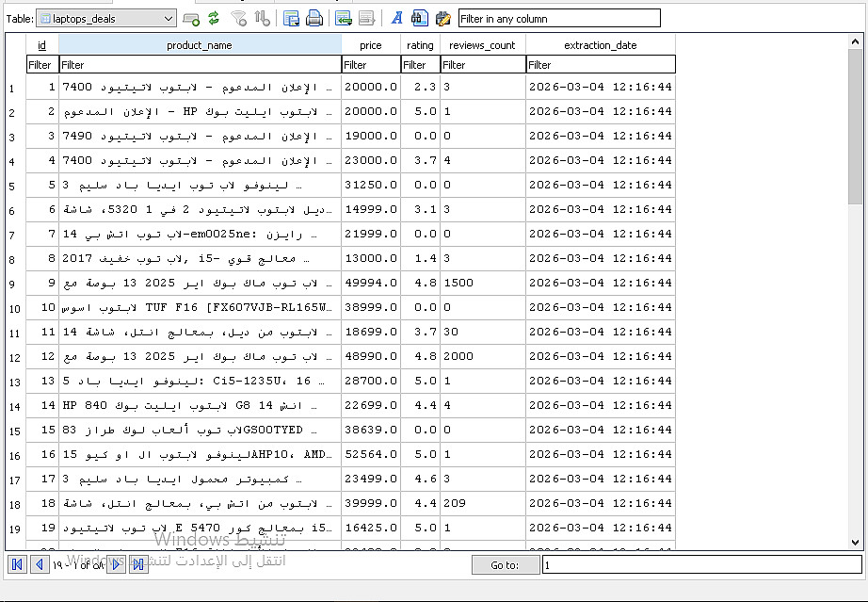Screen dimensions: 868x602
Task: Jump to the first record with the navigation icon
Action: click(17, 564)
